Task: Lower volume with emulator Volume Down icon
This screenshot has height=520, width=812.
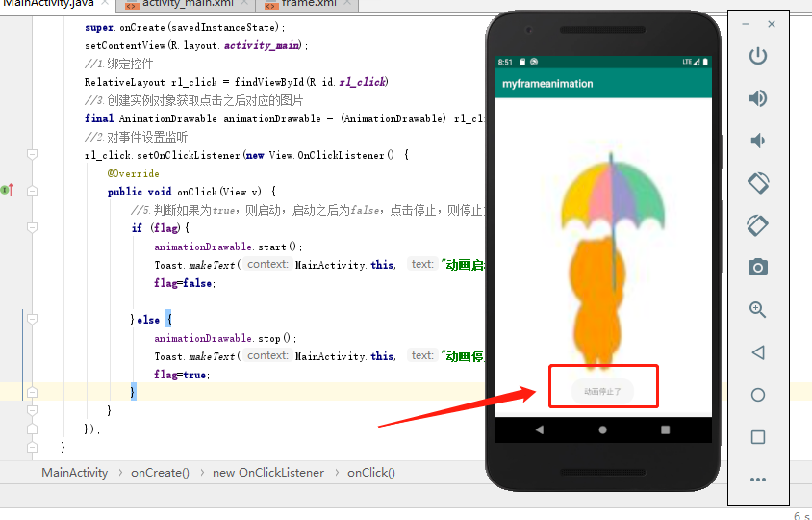Action: tap(757, 141)
